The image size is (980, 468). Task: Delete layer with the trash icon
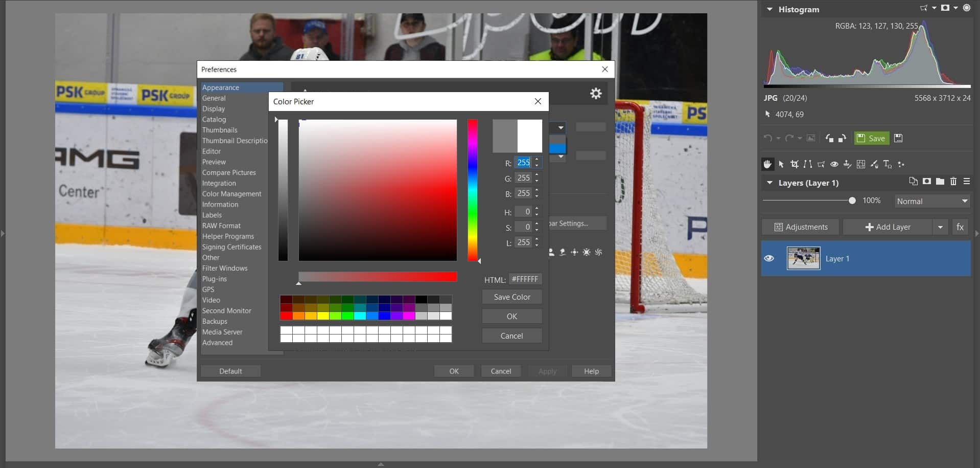point(953,181)
